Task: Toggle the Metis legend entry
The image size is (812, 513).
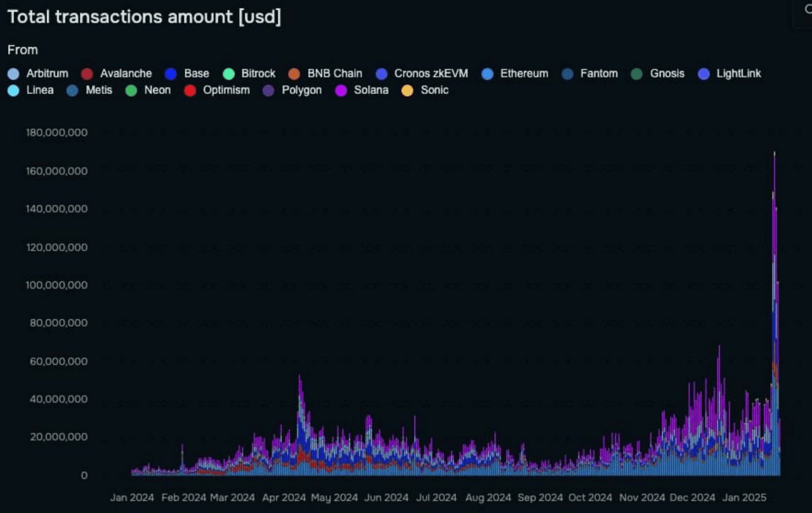Action: [89, 90]
